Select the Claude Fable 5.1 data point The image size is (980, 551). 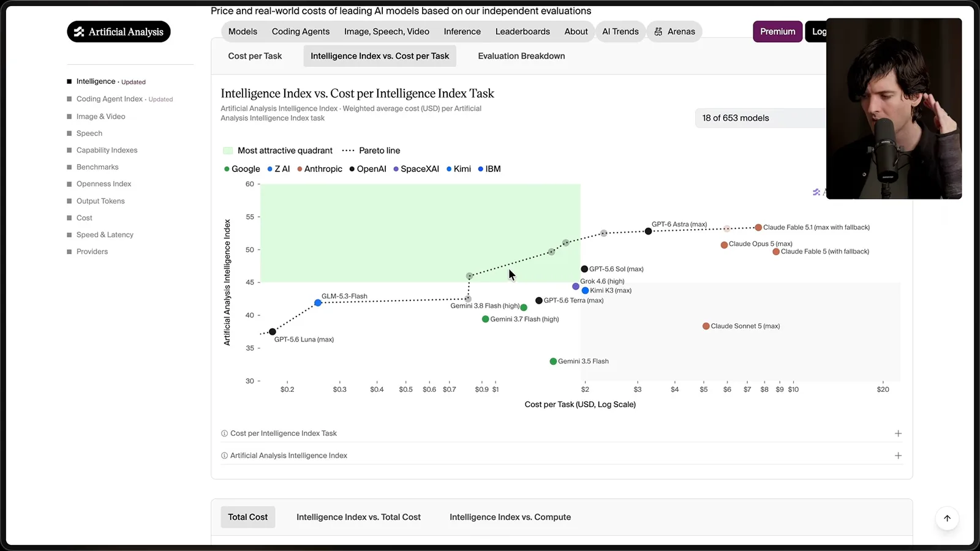[758, 228]
